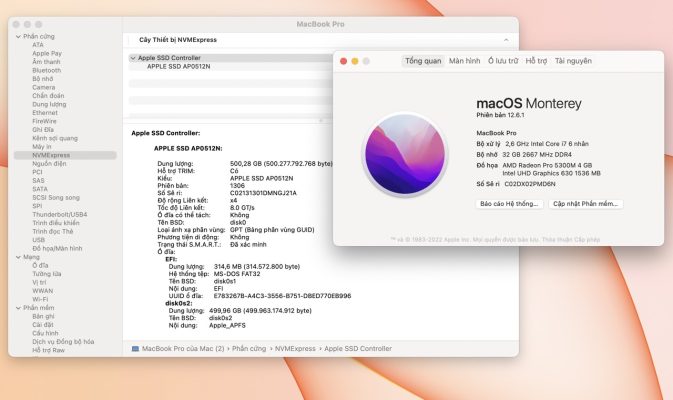Select Cài đặt in the sidebar

(x=42, y=325)
